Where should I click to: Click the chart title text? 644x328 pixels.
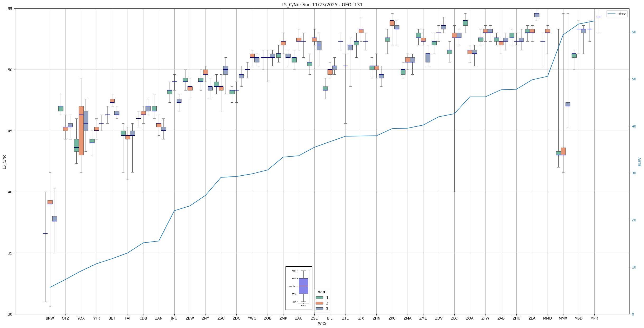point(322,5)
